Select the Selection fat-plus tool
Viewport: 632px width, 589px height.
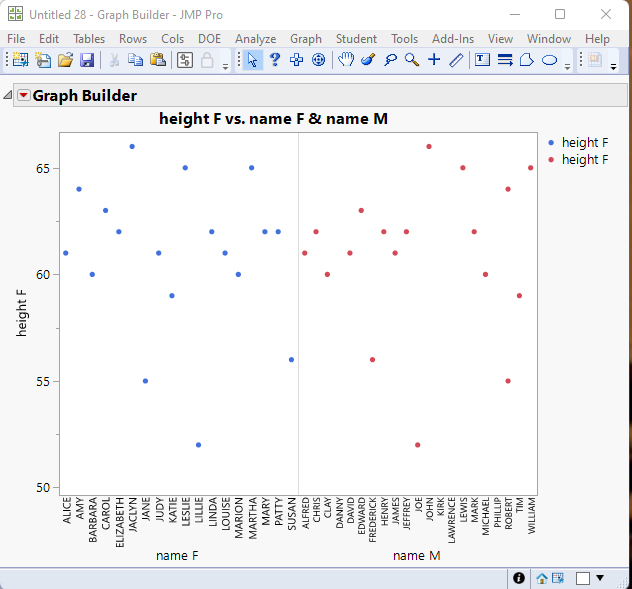pyautogui.click(x=297, y=60)
